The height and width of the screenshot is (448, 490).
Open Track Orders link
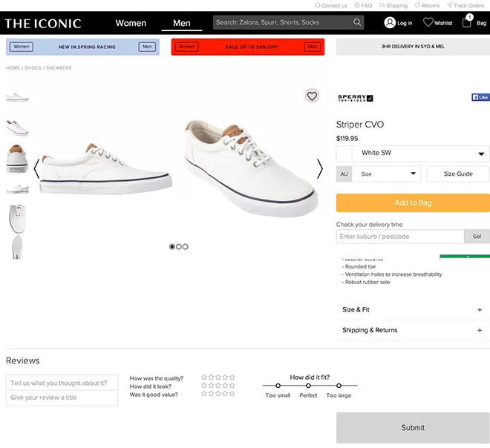point(465,6)
